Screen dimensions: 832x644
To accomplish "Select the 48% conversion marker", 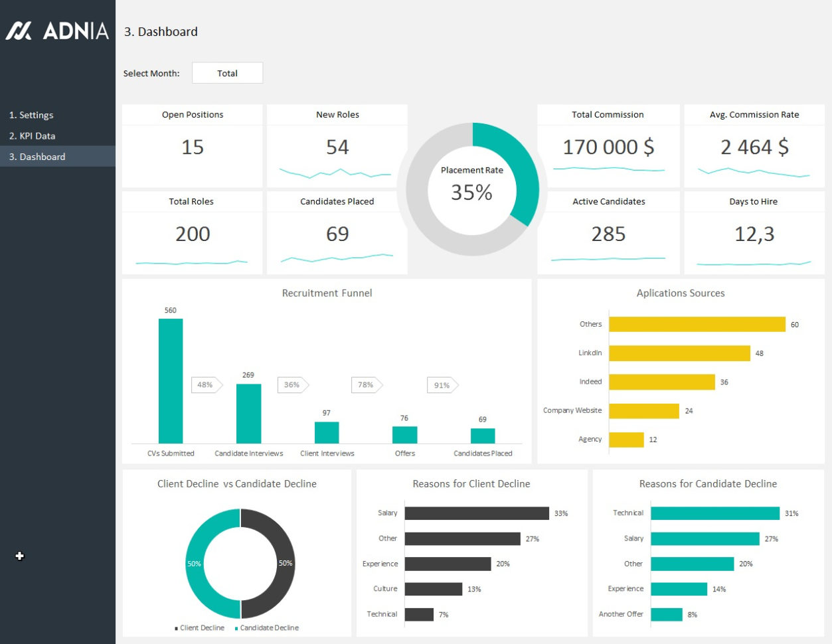I will tap(205, 384).
